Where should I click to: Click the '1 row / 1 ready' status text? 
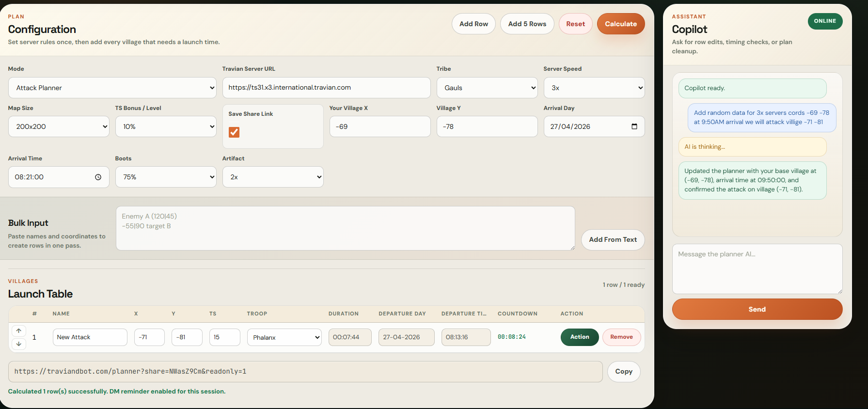coord(623,285)
